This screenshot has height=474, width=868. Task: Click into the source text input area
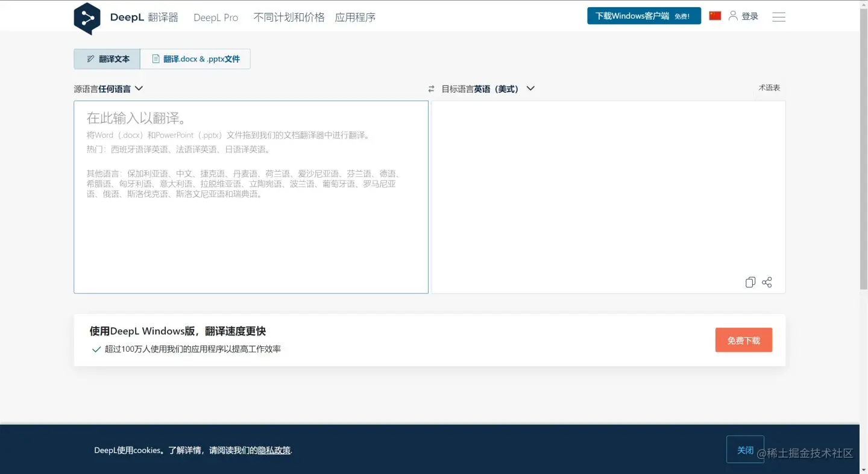coord(251,197)
